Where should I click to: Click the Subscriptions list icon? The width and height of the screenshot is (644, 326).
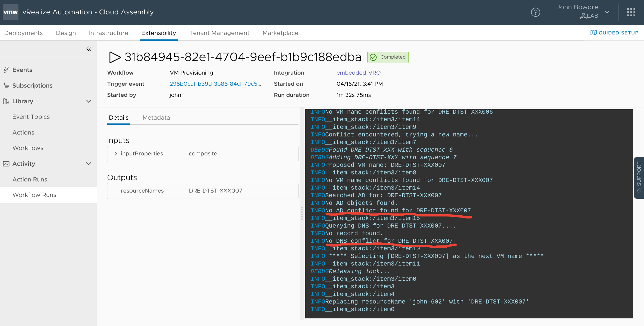point(6,85)
